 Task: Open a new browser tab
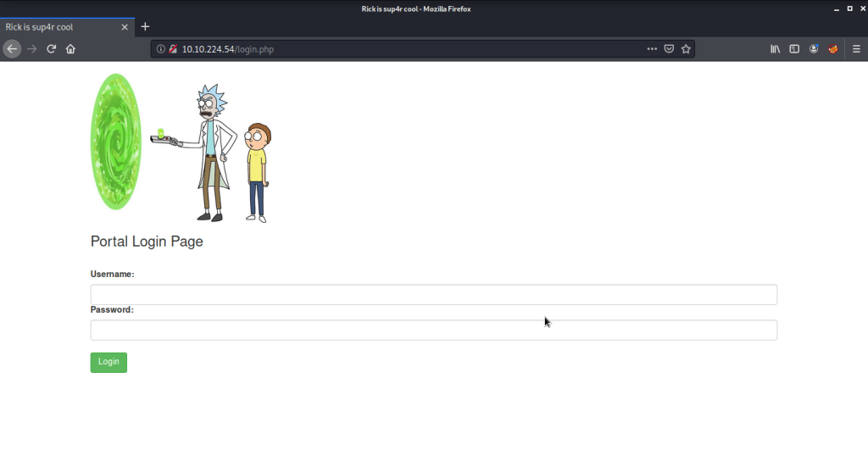tap(145, 27)
